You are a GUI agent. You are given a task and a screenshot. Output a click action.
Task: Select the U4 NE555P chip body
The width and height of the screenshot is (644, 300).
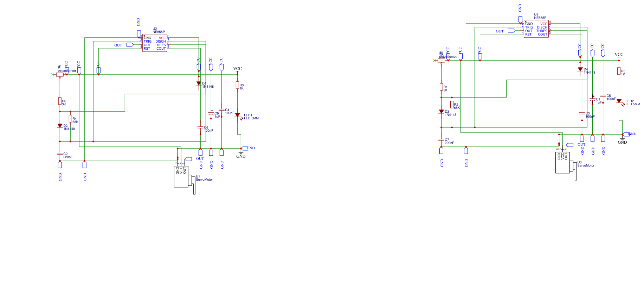[536, 29]
